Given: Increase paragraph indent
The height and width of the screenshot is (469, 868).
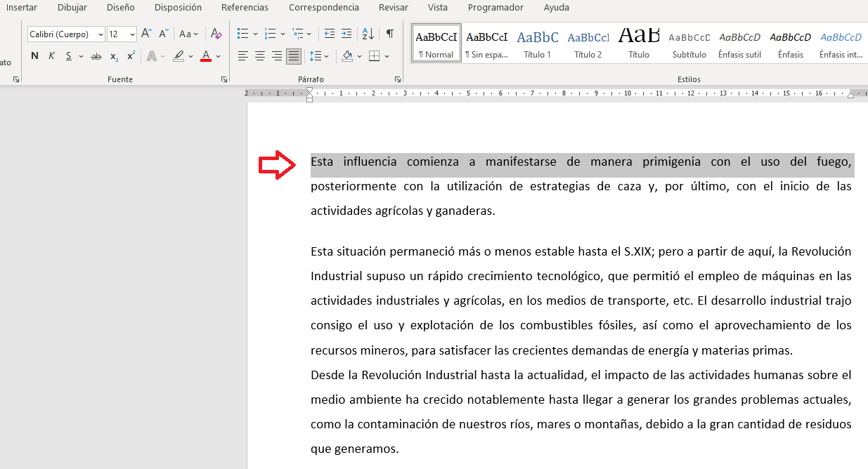Looking at the screenshot, I should (x=346, y=34).
